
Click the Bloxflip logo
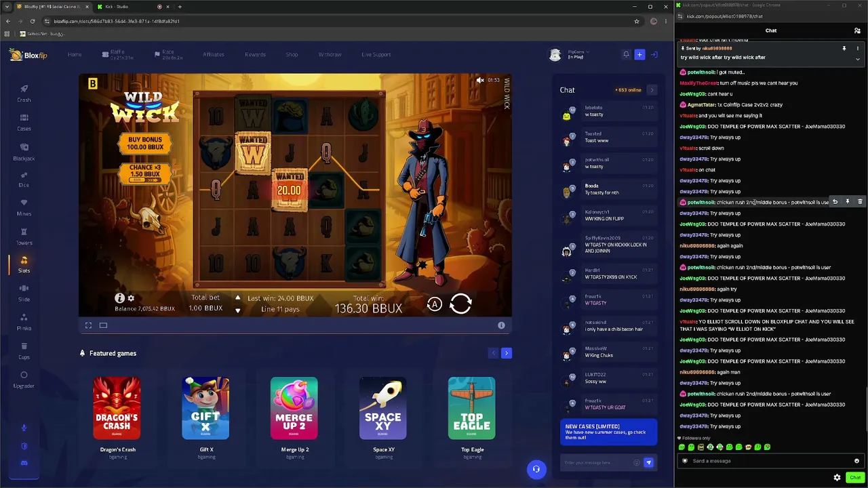[x=28, y=55]
